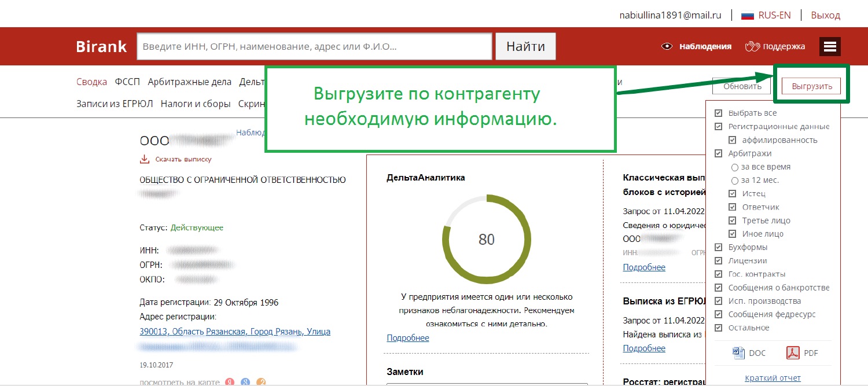Click the Выгрузить button

[x=812, y=86]
